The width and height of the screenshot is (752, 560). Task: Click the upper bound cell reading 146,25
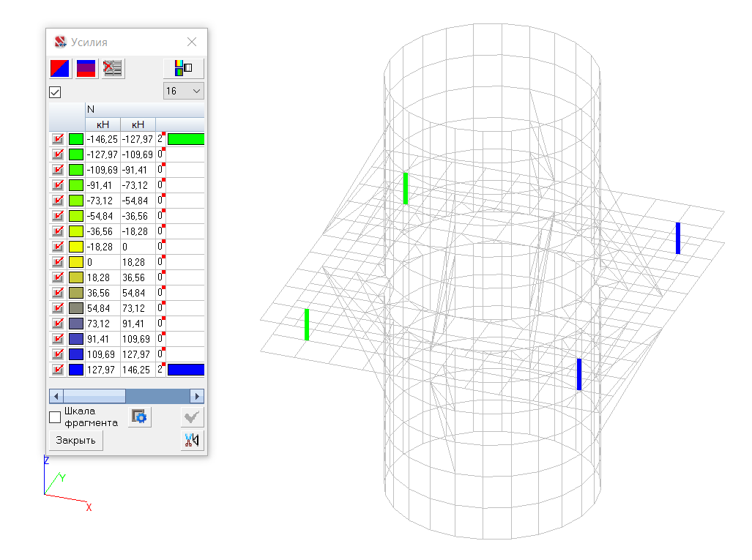click(138, 370)
